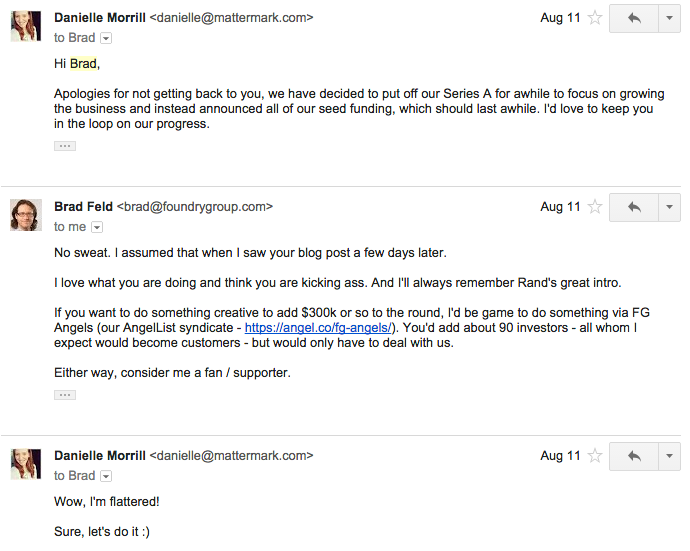690x551 pixels.
Task: Expand trimmed content in Danielle's first email
Action: (65, 146)
